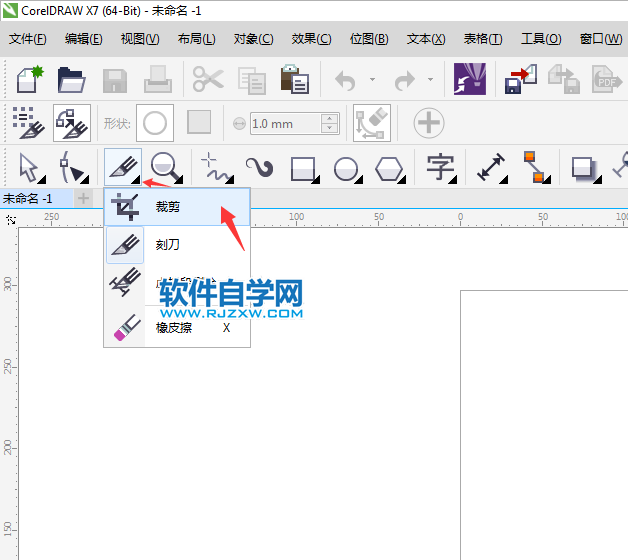628x560 pixels.
Task: Choose 裁剪 crop from flyout
Action: pos(177,207)
